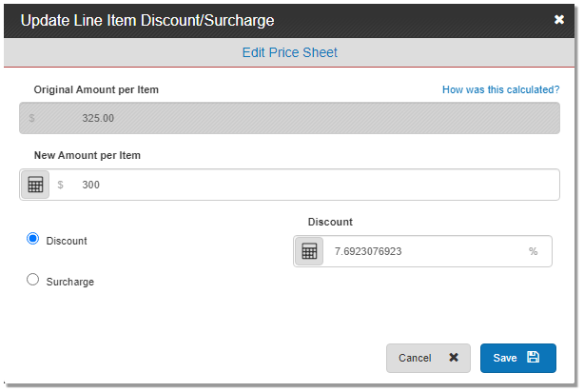The width and height of the screenshot is (584, 392).
Task: Open the Edit Price Sheet tab
Action: tap(290, 52)
